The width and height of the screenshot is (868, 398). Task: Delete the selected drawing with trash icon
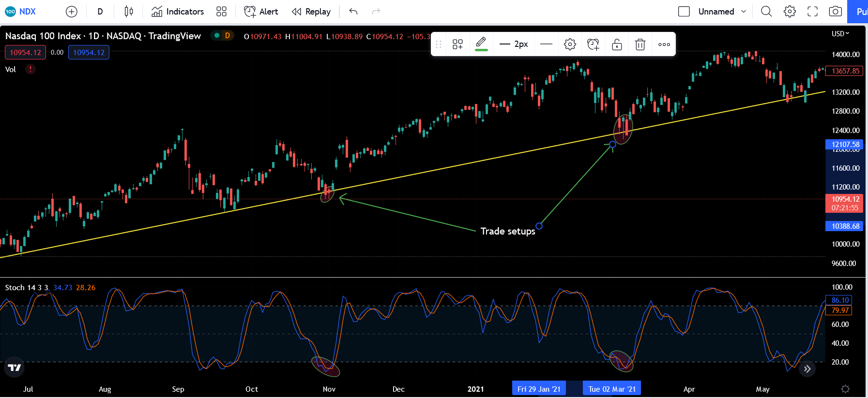(640, 44)
